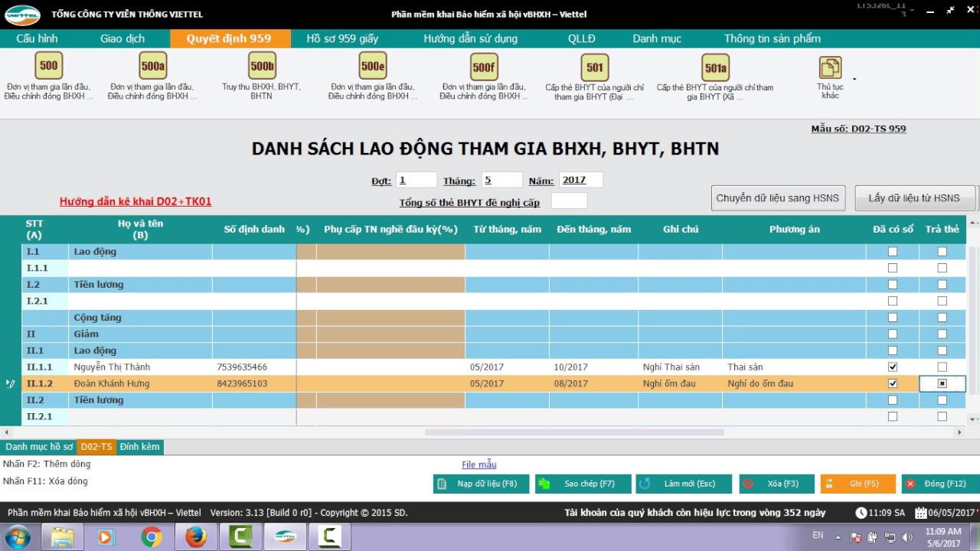Screen dimensions: 980x551
Task: Click Ghi (F5) save button
Action: 858,484
